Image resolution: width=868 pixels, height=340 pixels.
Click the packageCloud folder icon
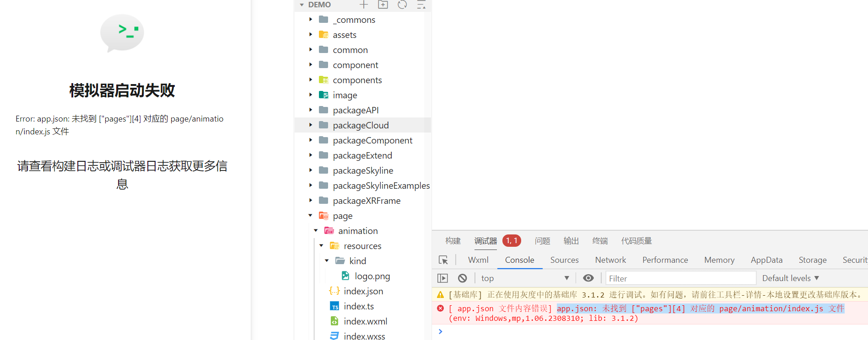[323, 125]
